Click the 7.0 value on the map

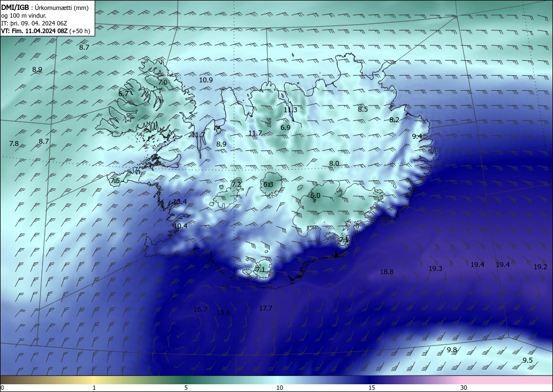pos(163,82)
